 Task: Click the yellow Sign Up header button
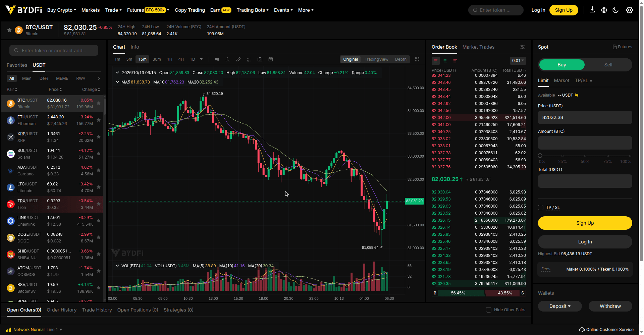coord(563,10)
